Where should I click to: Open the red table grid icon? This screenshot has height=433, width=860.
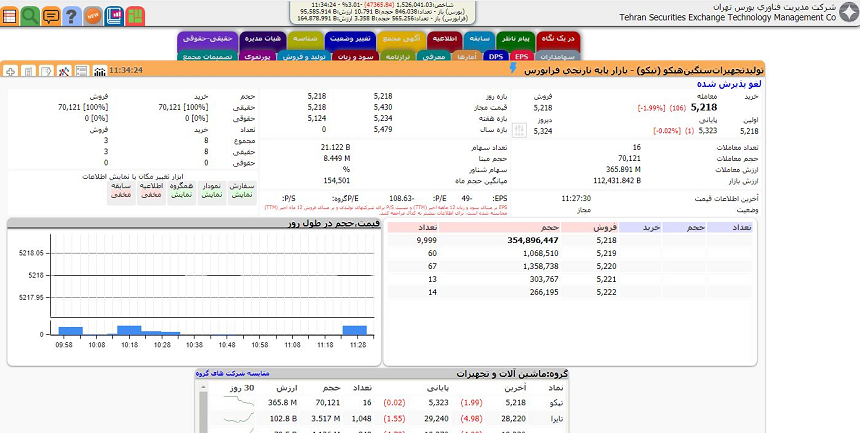9,16
